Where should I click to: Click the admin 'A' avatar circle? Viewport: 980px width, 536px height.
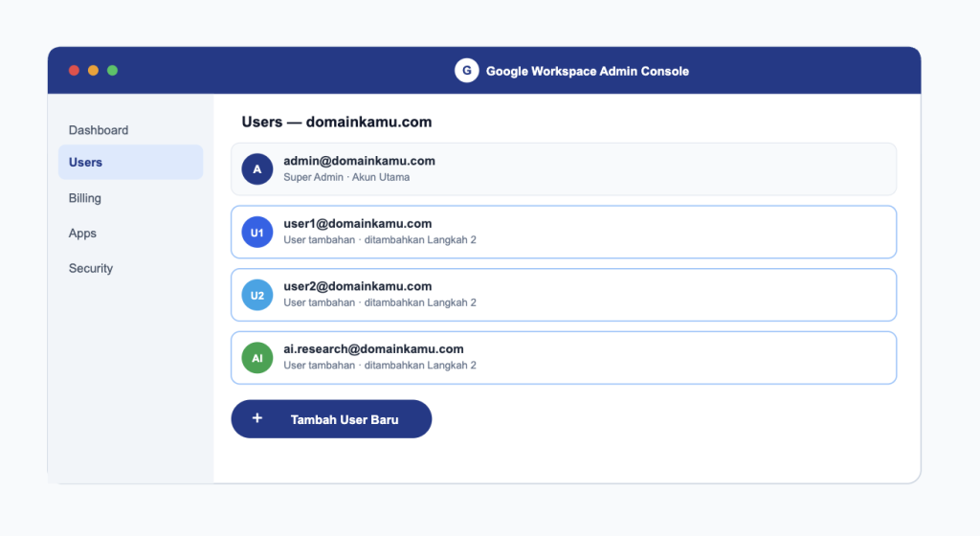click(x=256, y=169)
